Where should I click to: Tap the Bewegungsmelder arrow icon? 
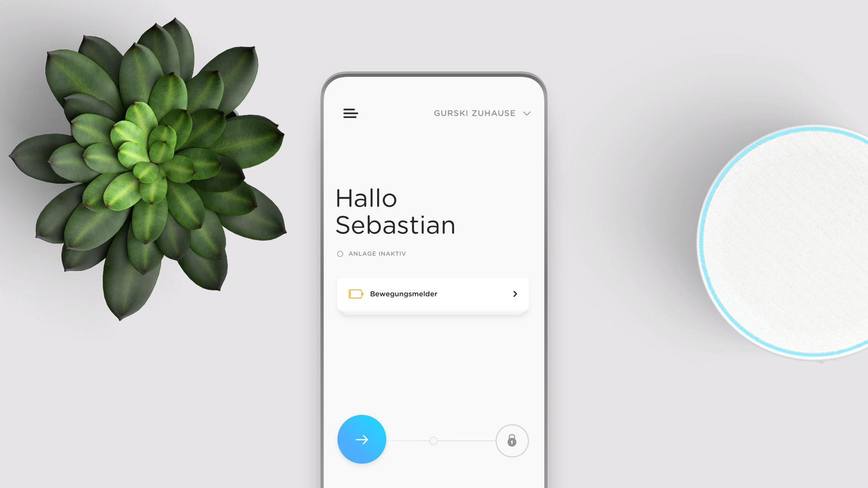point(514,293)
